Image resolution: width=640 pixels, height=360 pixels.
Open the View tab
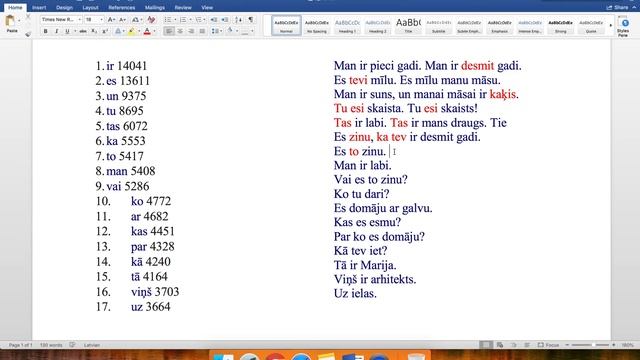click(x=207, y=7)
